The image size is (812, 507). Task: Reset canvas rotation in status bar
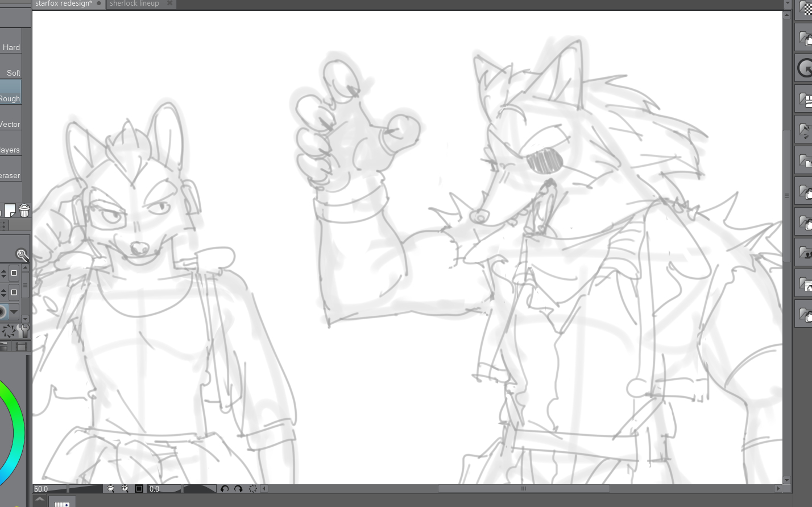point(253,489)
